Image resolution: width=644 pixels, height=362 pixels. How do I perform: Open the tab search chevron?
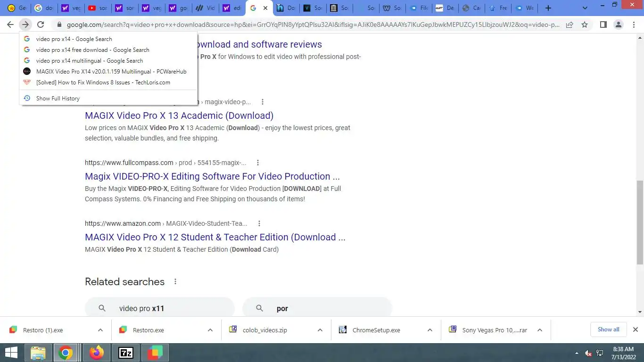[x=585, y=8]
